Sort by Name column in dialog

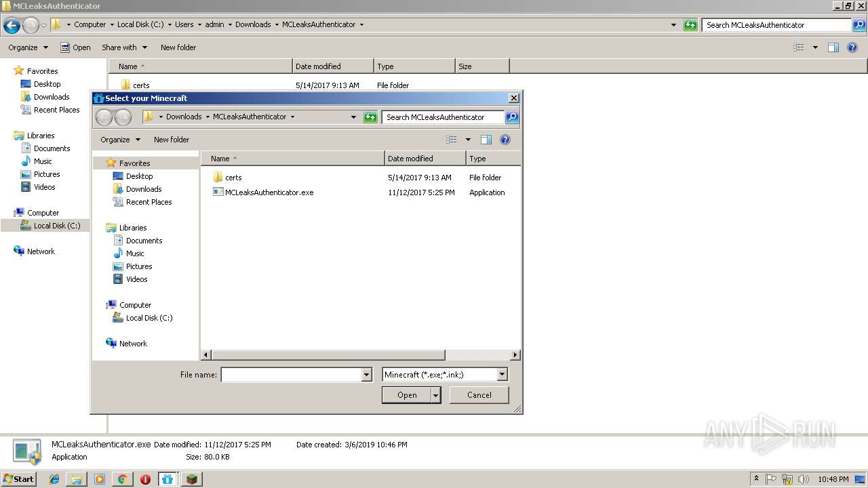pos(292,159)
